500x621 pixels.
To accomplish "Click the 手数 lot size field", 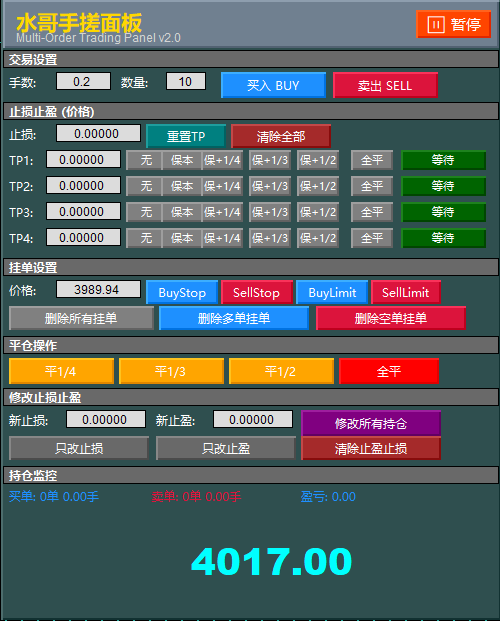I will 83,81.
